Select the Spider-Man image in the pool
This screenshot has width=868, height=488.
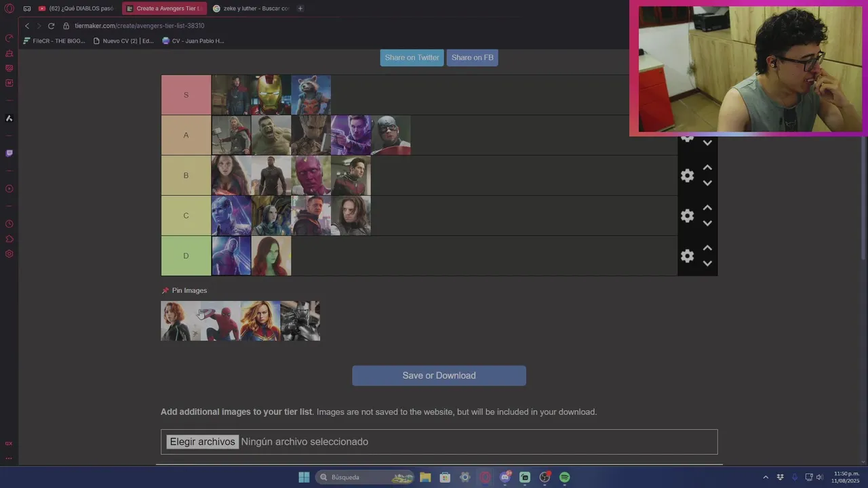pos(220,321)
